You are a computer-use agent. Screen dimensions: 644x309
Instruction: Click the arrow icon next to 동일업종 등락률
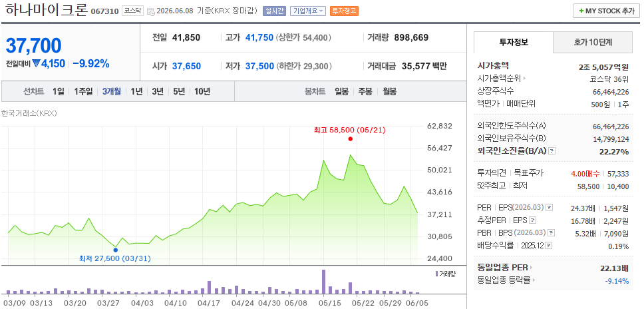point(534,280)
